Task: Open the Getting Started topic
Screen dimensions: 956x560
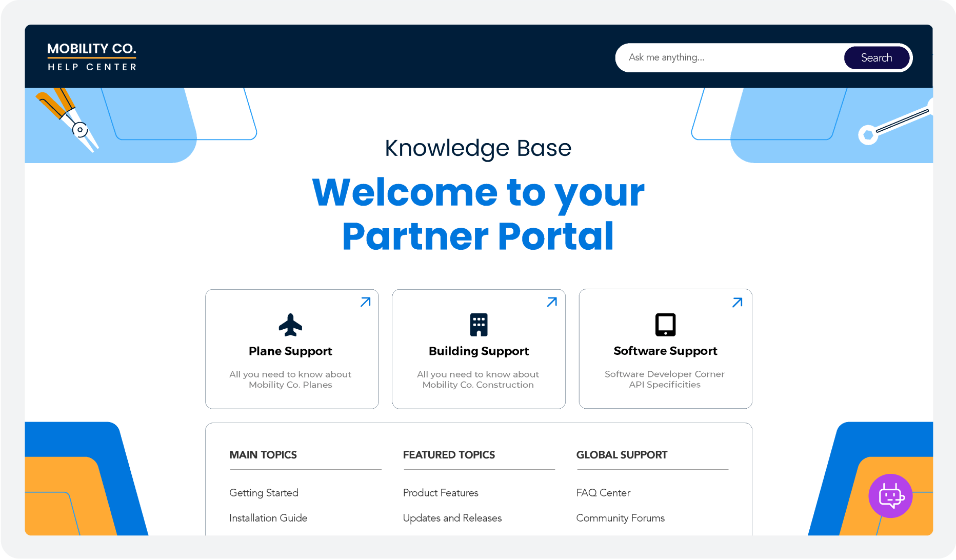Action: coord(264,493)
